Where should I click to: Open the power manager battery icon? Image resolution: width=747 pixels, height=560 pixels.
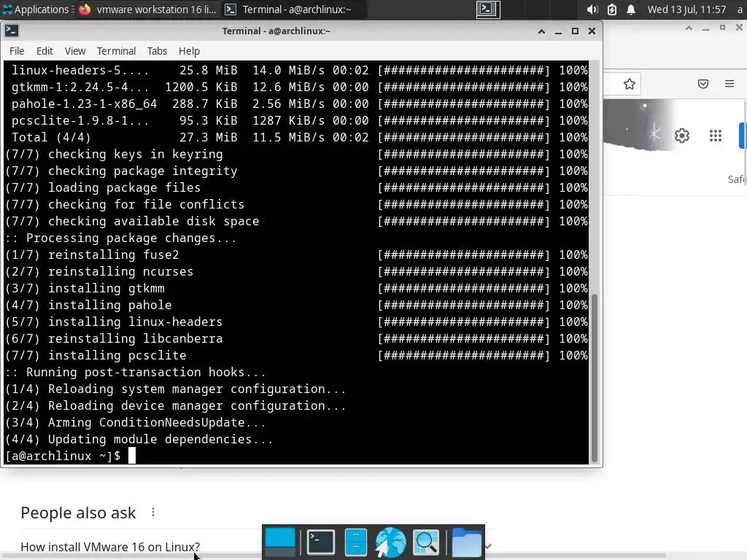(612, 9)
